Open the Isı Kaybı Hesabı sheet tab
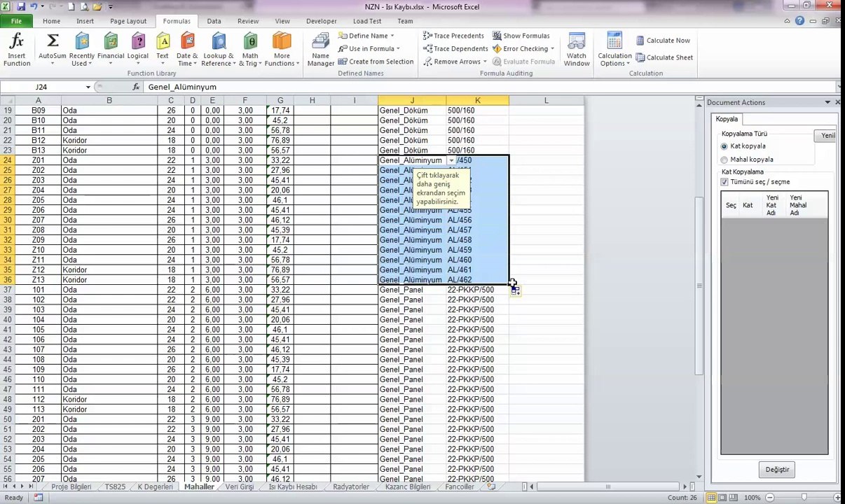 tap(293, 486)
